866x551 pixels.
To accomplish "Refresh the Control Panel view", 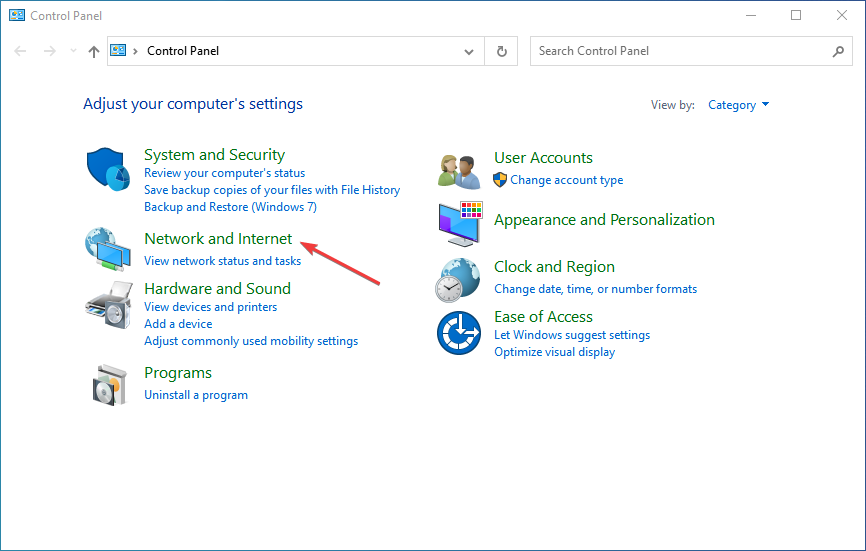I will pos(501,51).
